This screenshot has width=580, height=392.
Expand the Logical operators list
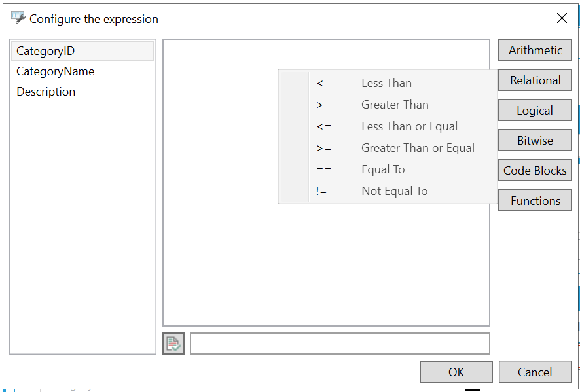pyautogui.click(x=535, y=111)
